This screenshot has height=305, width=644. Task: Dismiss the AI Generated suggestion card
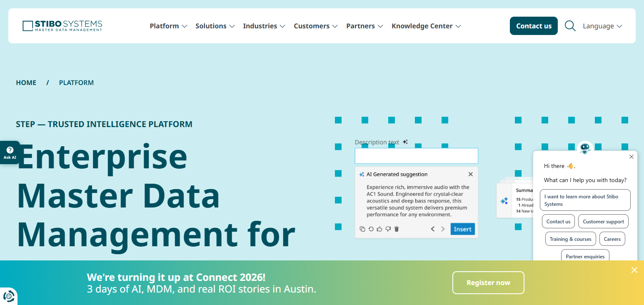pyautogui.click(x=470, y=174)
